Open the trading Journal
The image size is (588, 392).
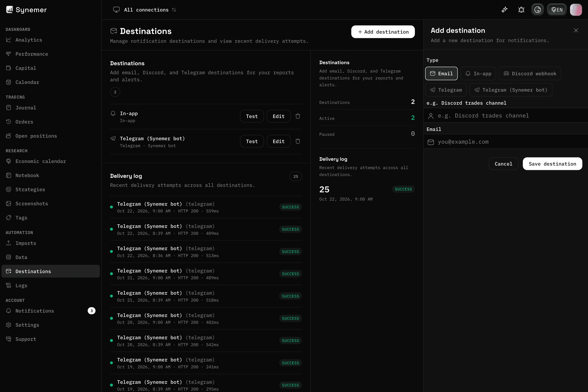click(51, 108)
